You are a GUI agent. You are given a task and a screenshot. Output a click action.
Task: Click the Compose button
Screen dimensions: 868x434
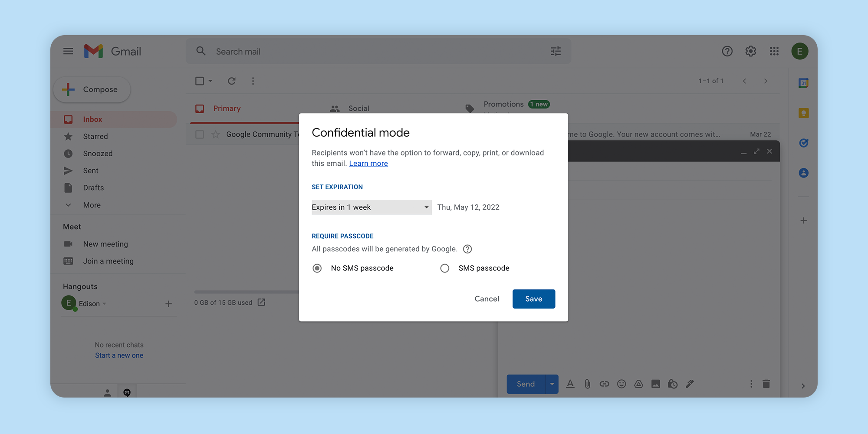[x=92, y=89]
